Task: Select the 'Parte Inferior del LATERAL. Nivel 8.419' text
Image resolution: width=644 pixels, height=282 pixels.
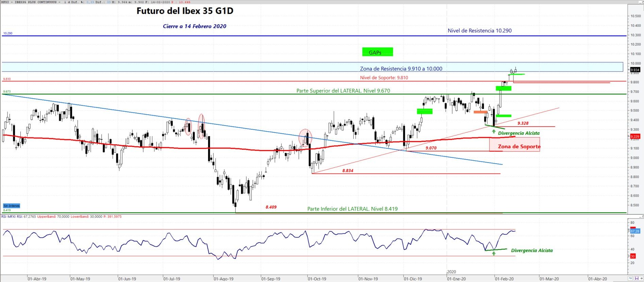Action: click(352, 209)
